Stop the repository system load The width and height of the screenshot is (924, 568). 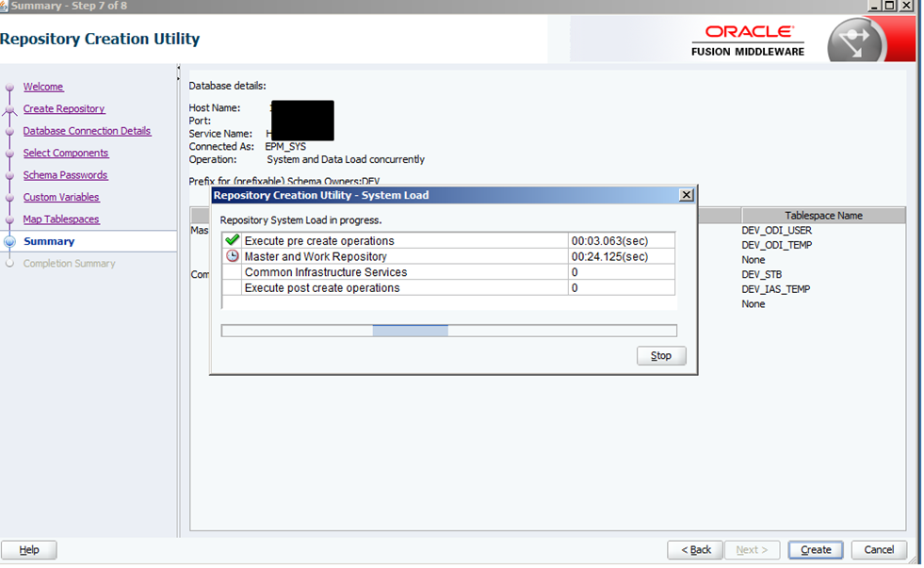click(661, 356)
